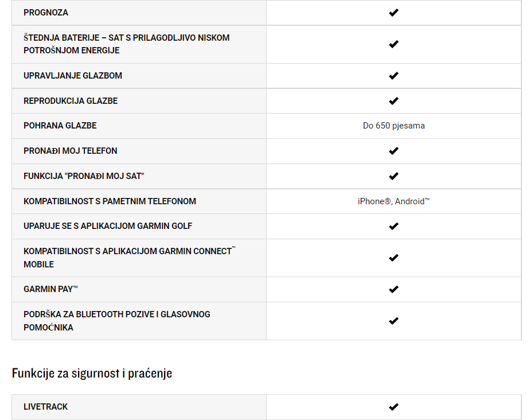The height and width of the screenshot is (420, 530).
Task: Click the PRONAĐI MOJ TELEFON checkmark
Action: click(x=393, y=151)
